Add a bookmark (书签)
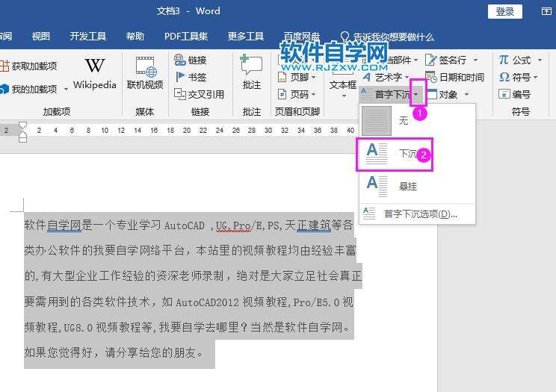The width and height of the screenshot is (556, 392). click(191, 77)
